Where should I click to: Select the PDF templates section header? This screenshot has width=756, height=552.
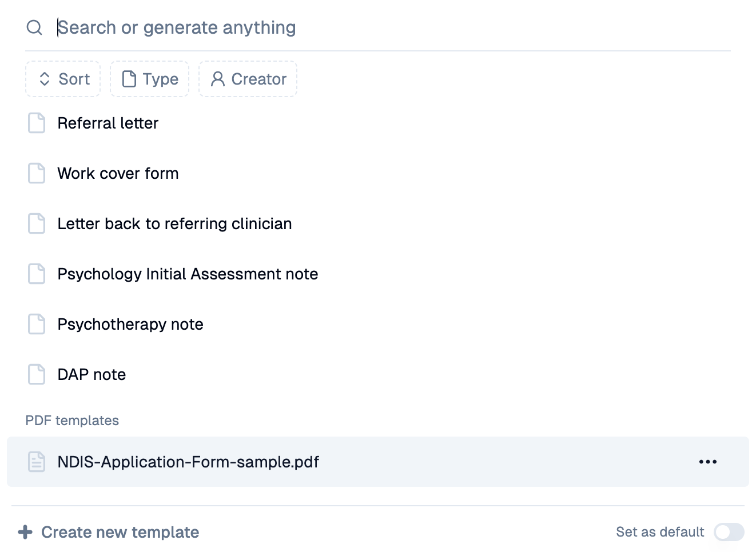click(x=72, y=420)
